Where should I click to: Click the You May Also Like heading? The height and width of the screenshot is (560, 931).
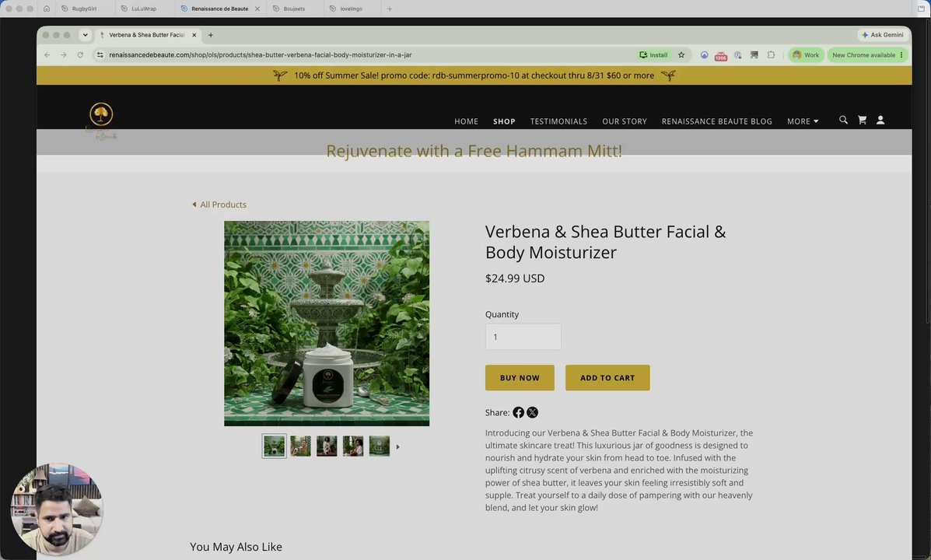(x=236, y=547)
